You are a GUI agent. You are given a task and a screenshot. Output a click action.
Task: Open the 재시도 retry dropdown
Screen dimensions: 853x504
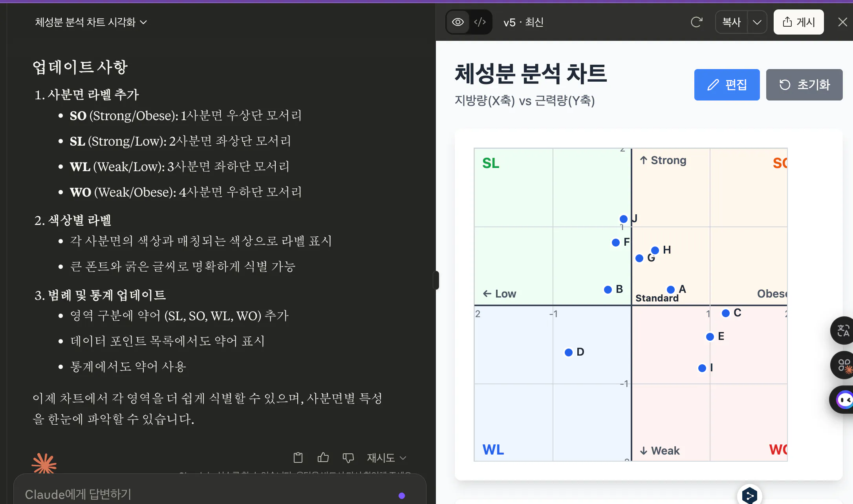pos(386,458)
